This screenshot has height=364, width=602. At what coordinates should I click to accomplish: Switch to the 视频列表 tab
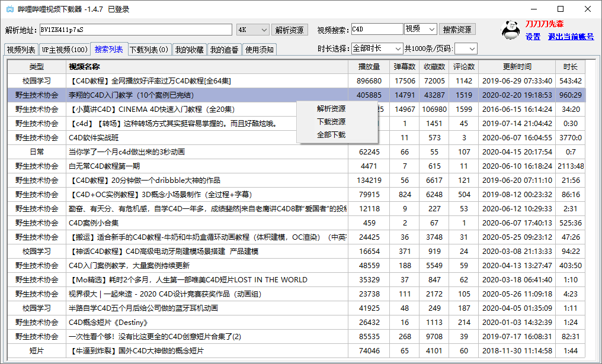pyautogui.click(x=21, y=50)
